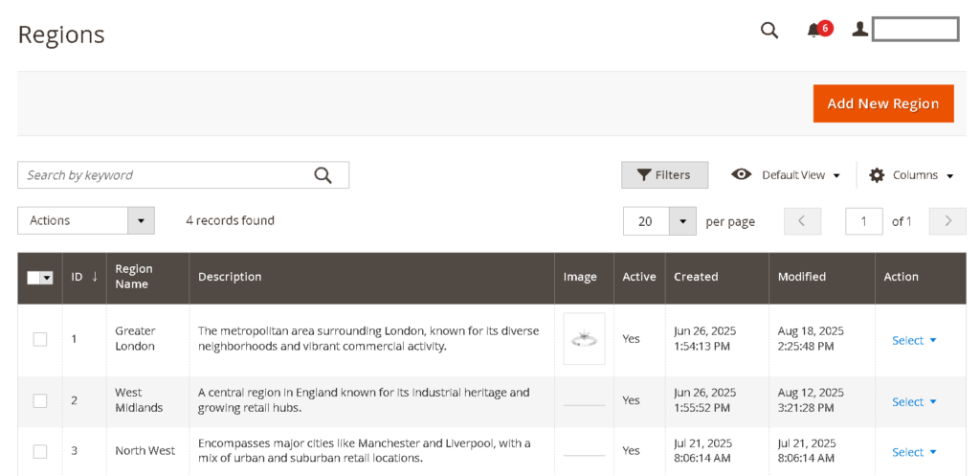
Task: Click the keyword search submit icon
Action: [x=323, y=175]
